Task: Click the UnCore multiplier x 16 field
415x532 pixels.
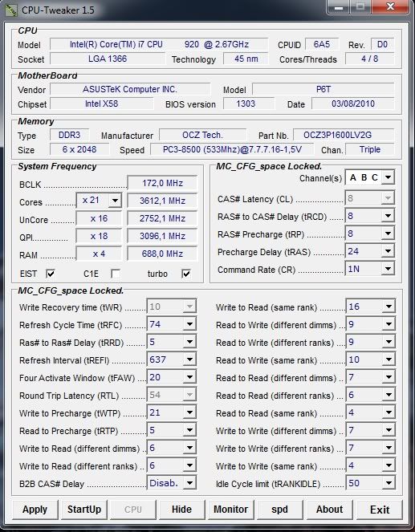Action: point(99,218)
